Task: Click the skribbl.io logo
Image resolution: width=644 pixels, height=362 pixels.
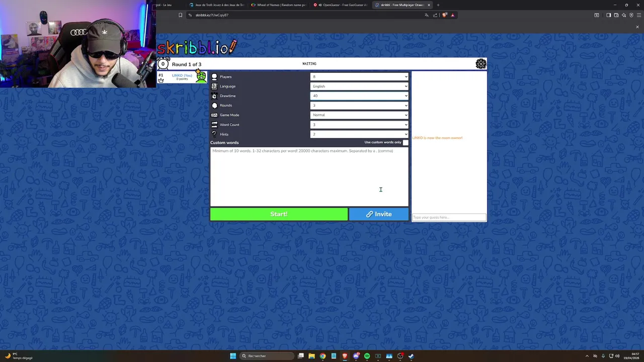Action: pos(197,47)
